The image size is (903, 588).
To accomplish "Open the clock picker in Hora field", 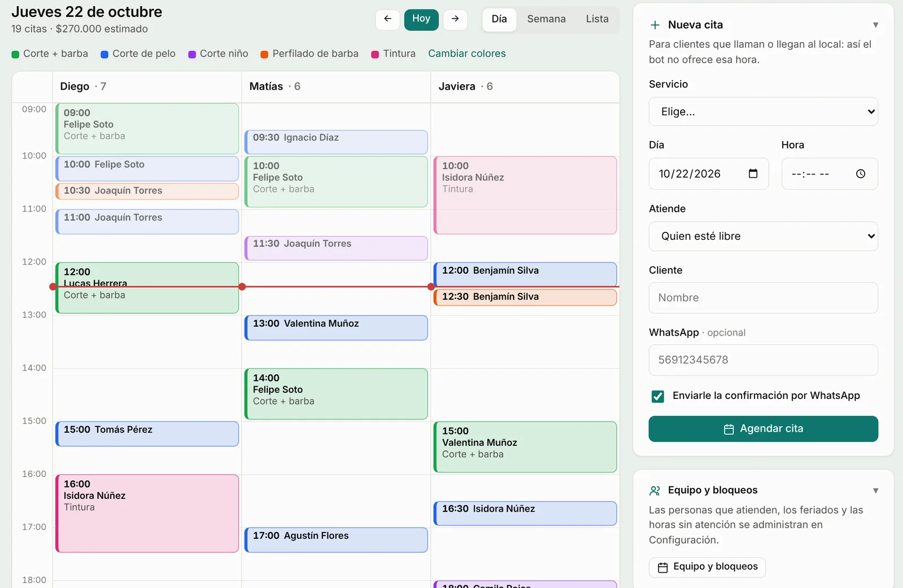I will (x=861, y=174).
